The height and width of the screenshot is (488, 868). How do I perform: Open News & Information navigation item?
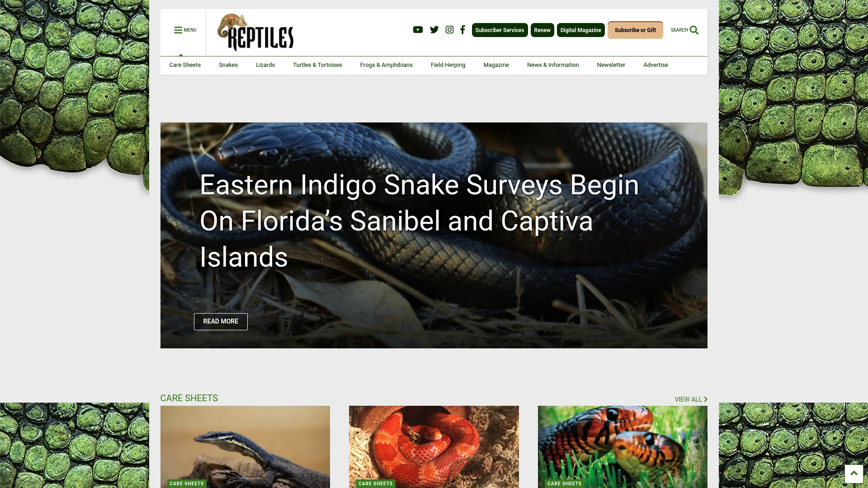(x=553, y=65)
